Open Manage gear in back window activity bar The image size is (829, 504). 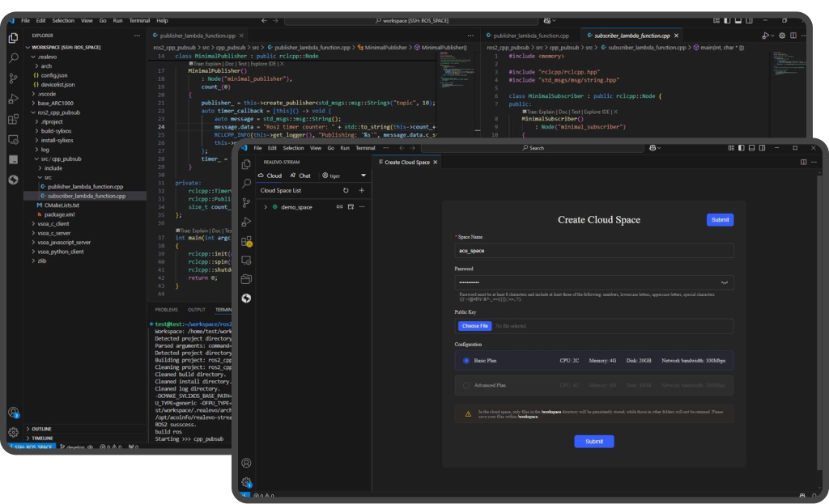(x=14, y=432)
